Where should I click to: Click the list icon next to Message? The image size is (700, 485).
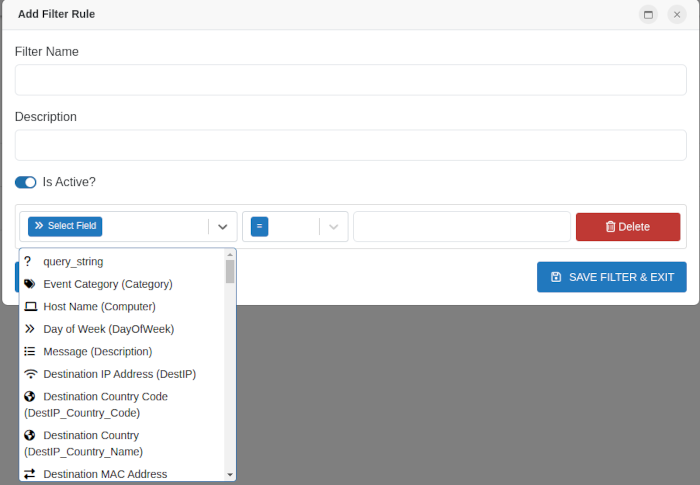click(30, 352)
